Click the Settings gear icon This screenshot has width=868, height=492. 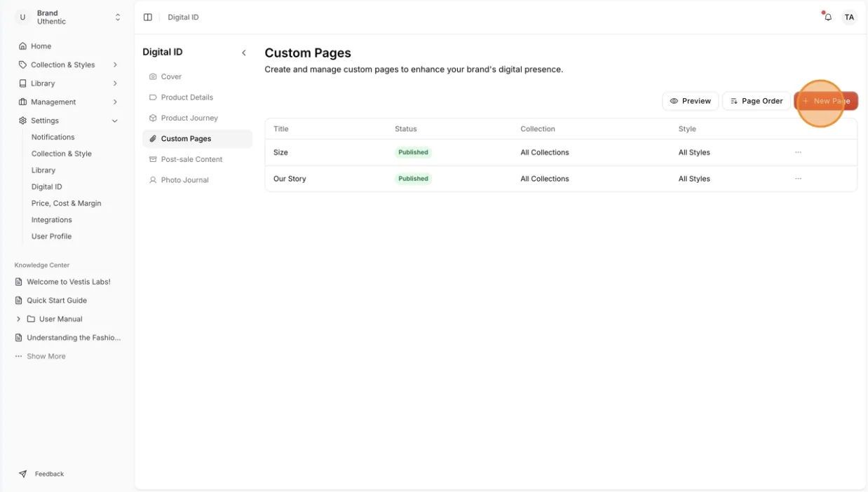click(22, 121)
